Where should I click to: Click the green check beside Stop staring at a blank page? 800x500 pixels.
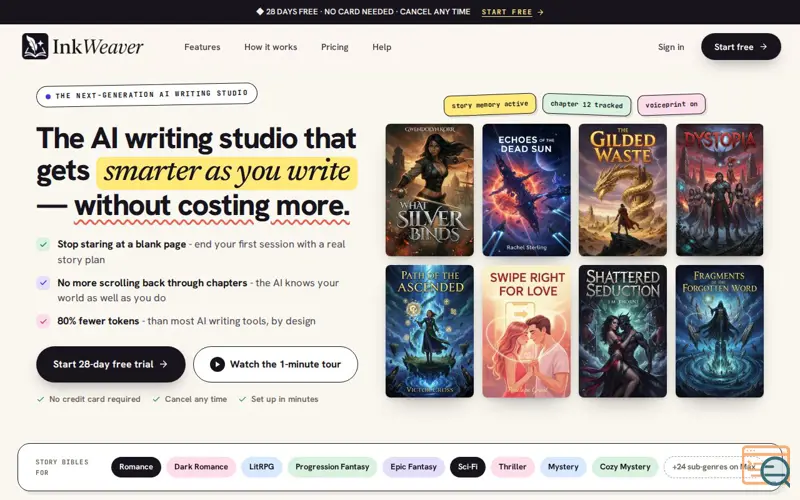coord(43,244)
